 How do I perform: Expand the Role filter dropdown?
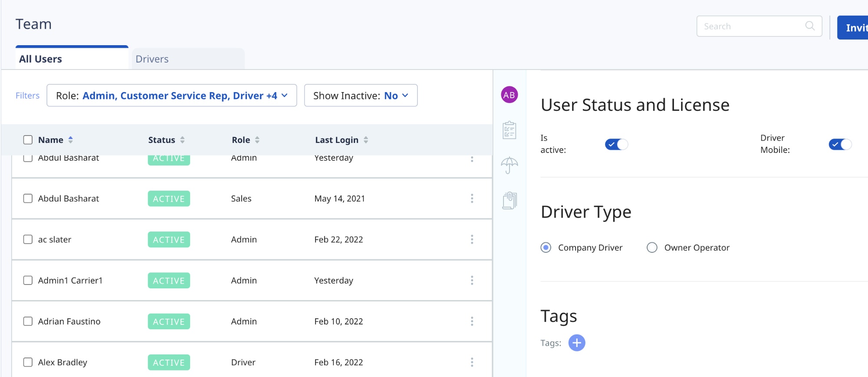click(172, 96)
